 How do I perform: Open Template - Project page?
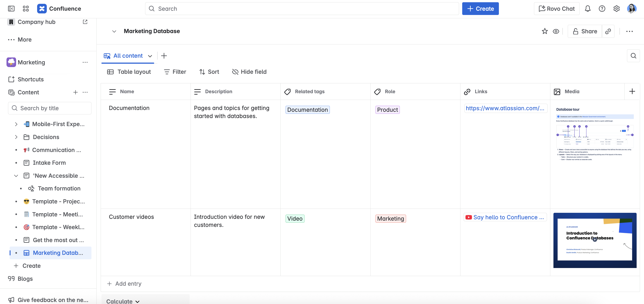click(59, 201)
